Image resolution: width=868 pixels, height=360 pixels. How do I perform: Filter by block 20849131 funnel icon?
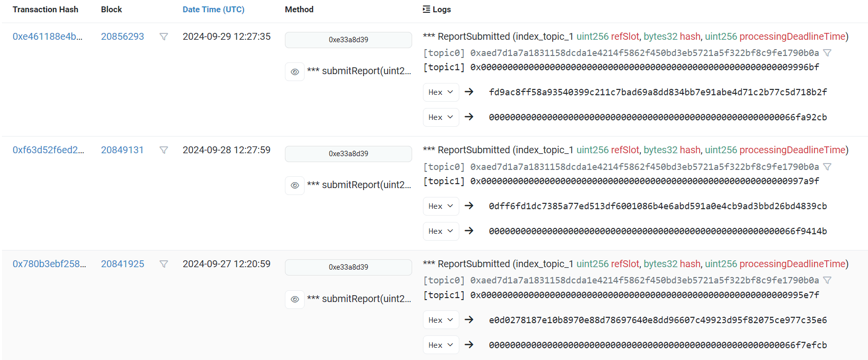click(x=164, y=150)
